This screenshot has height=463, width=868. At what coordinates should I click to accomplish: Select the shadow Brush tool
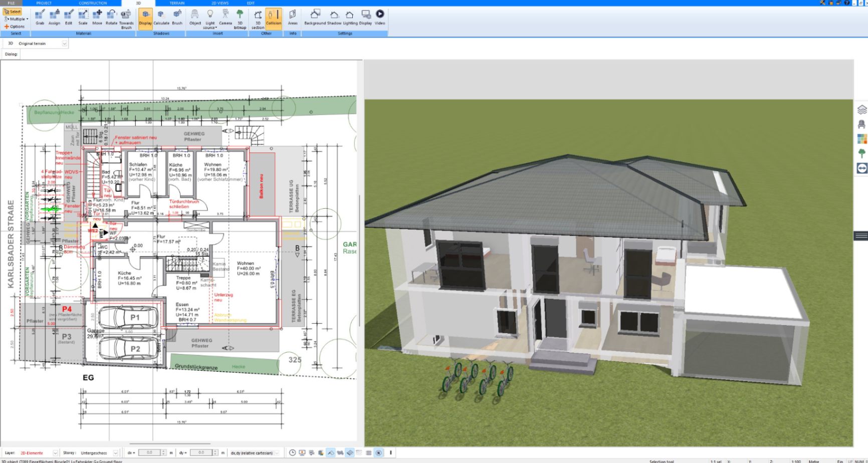point(177,18)
